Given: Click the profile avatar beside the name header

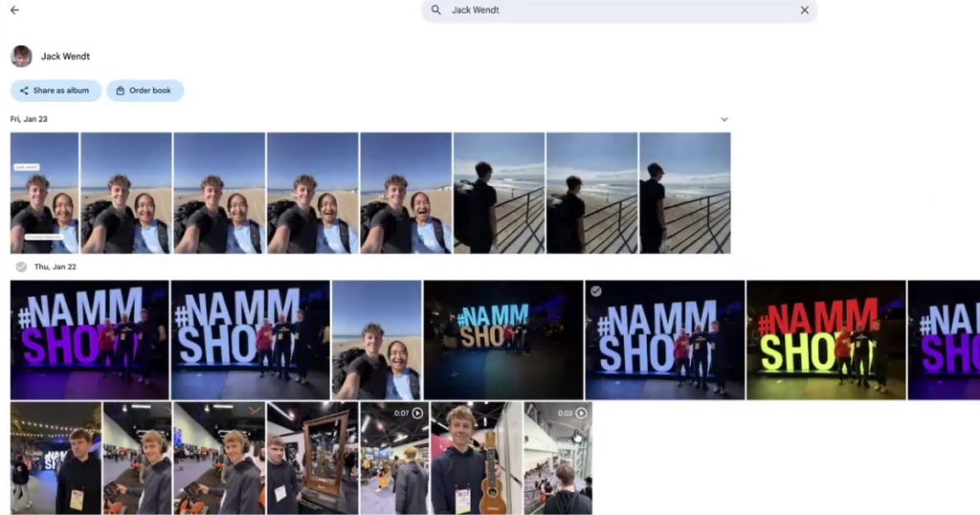Looking at the screenshot, I should pos(21,56).
